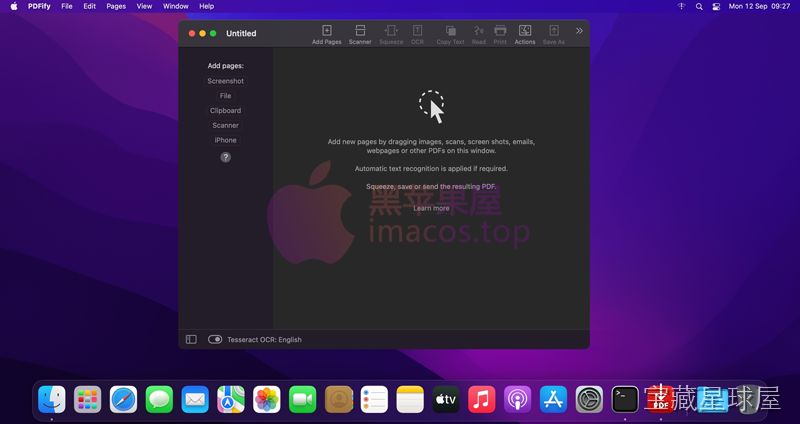Open Reminders from the Dock
Screen dimensions: 800x424
374,400
